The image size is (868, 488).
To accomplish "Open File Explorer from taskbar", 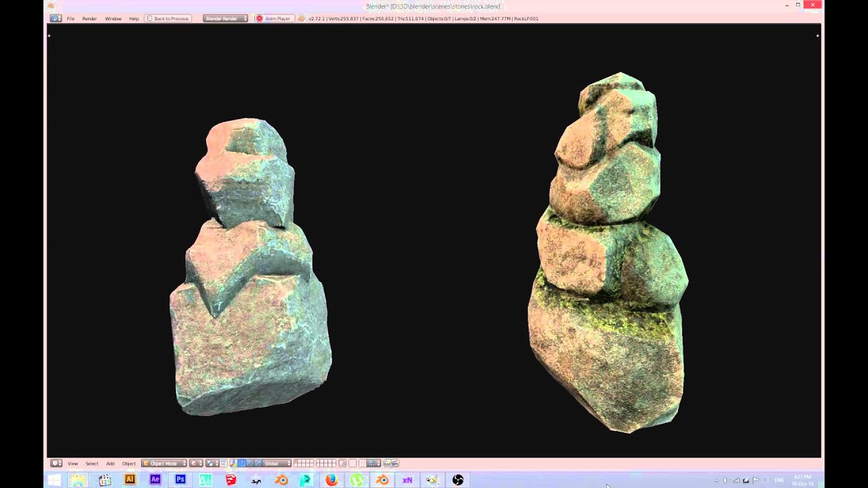I will coord(79,480).
